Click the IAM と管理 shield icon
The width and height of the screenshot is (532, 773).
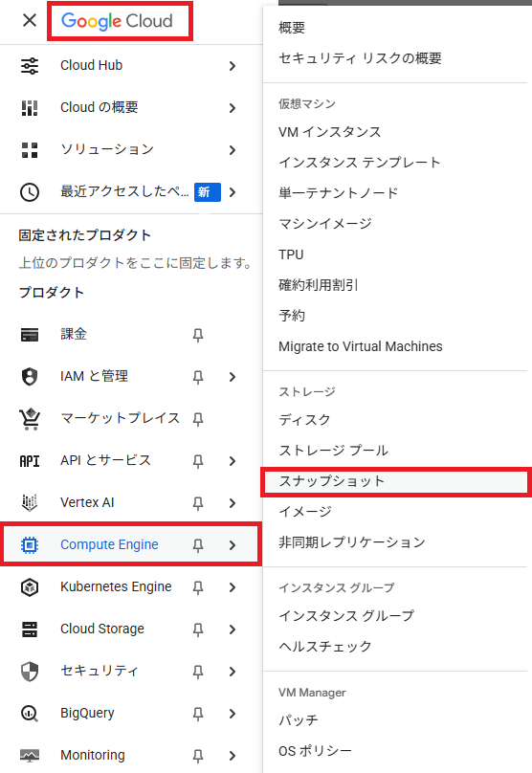point(30,377)
